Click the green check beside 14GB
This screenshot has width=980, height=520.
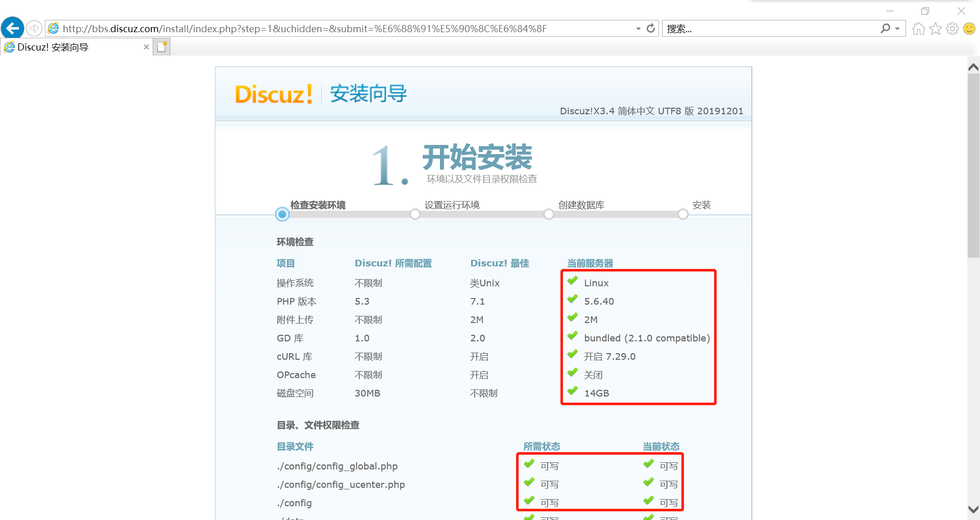point(573,391)
